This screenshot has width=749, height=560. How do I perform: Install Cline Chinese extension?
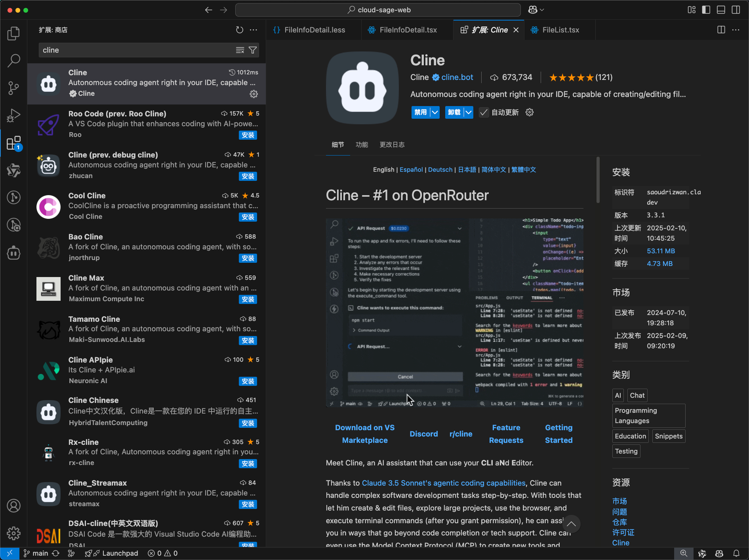pos(248,423)
